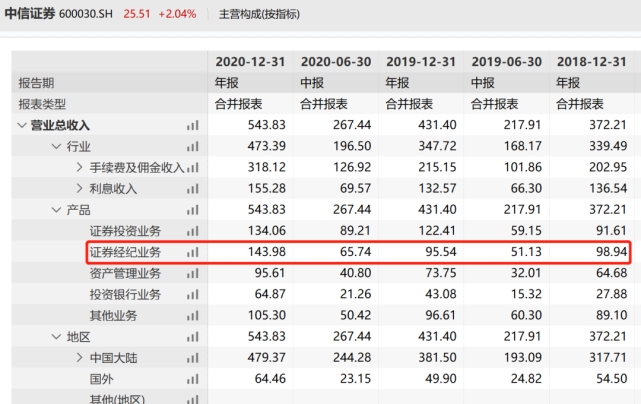Open chart icon for 投资银行业务 row
Screen dimensions: 641x404
pyautogui.click(x=193, y=294)
